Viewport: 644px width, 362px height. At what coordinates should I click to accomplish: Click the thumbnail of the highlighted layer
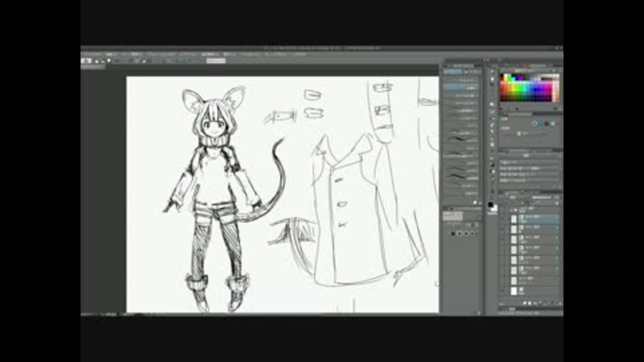(x=514, y=219)
